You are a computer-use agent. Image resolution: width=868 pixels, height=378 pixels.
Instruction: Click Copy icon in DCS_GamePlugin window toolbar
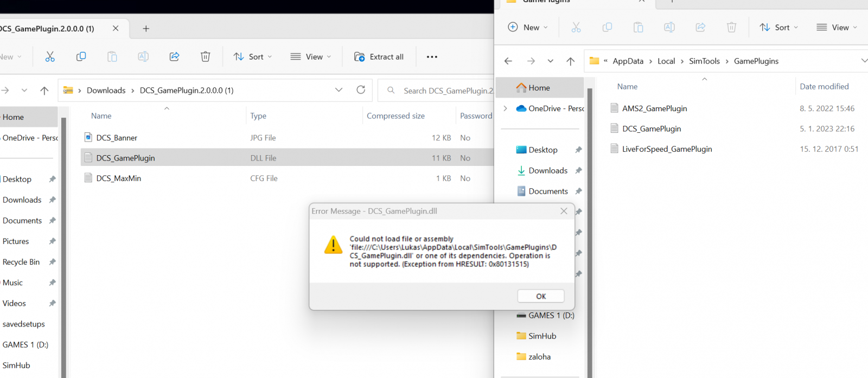tap(81, 56)
